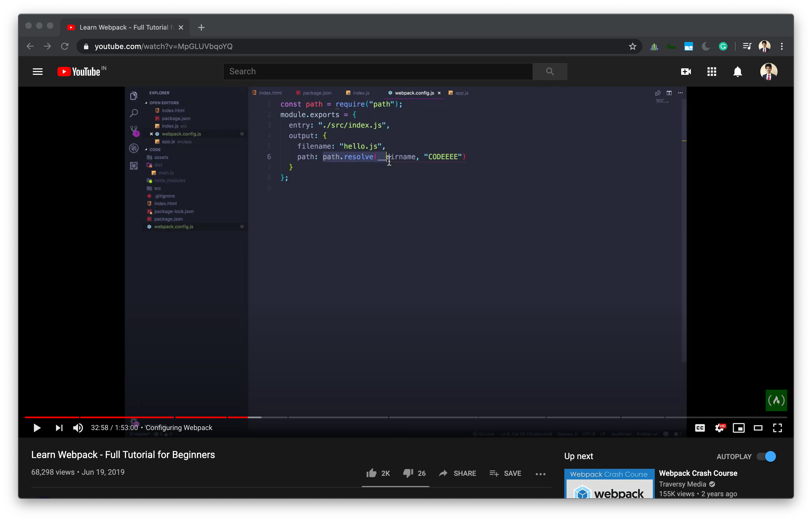Open the YouTube hamburger menu
The height and width of the screenshot is (521, 812).
[38, 71]
